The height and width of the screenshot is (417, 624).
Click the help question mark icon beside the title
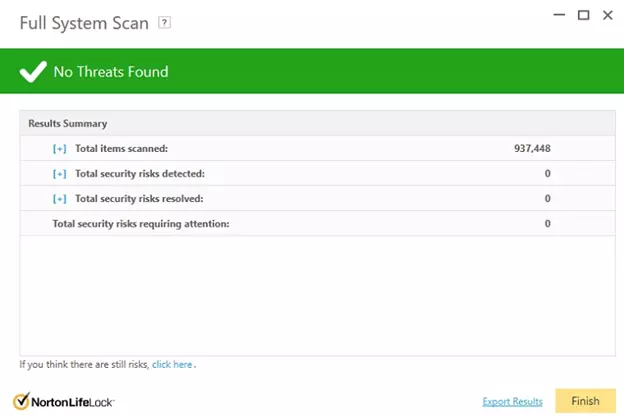coord(165,23)
